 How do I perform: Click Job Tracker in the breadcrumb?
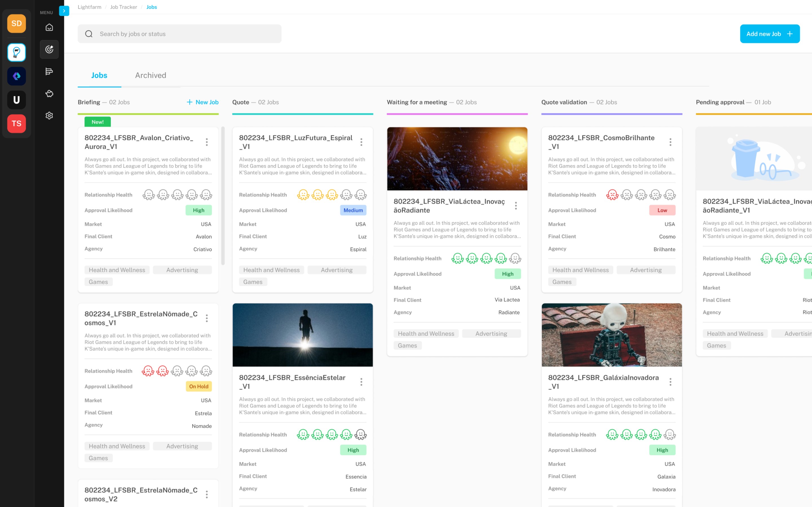(123, 7)
